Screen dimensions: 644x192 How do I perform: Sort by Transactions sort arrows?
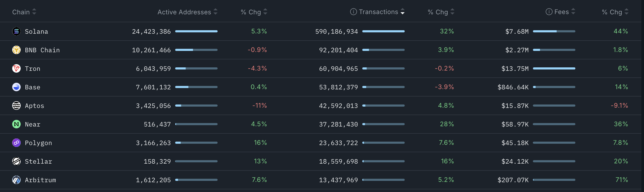(x=403, y=12)
